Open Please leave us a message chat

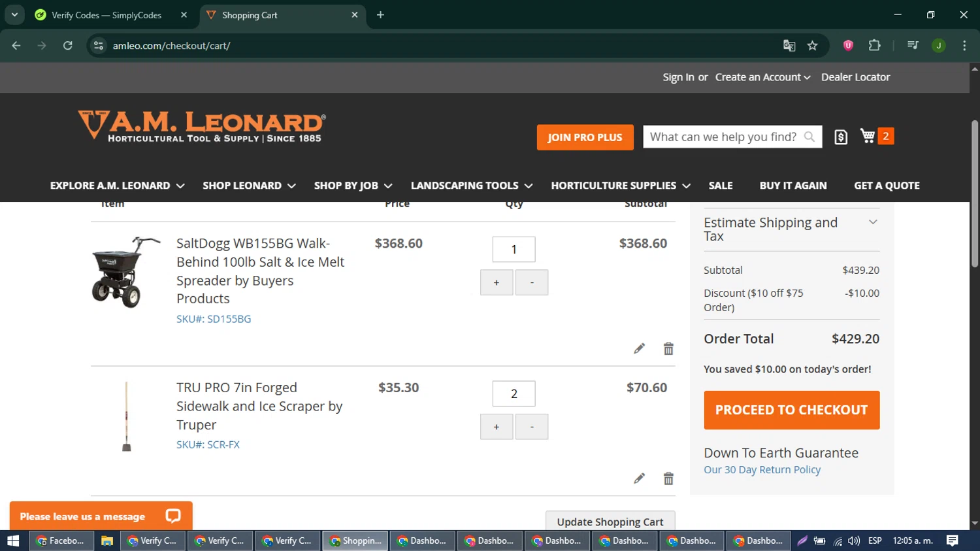101,516
